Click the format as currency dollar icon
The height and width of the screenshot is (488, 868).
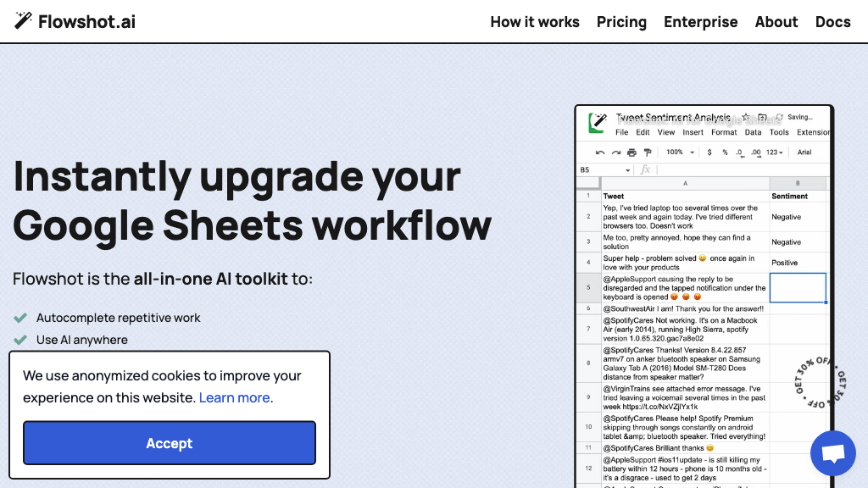point(709,152)
